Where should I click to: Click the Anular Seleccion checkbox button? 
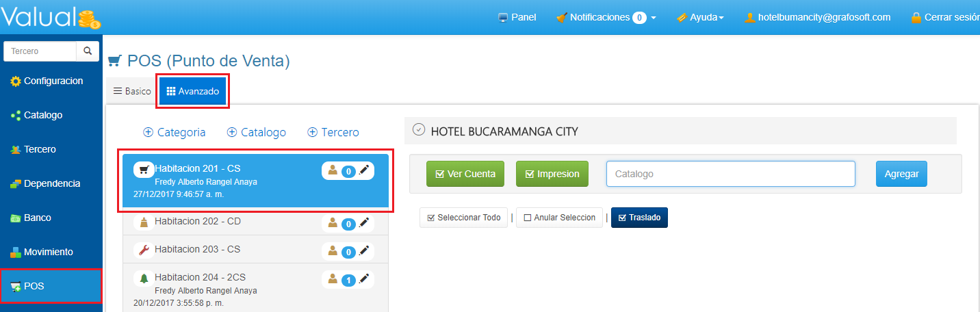click(x=559, y=218)
